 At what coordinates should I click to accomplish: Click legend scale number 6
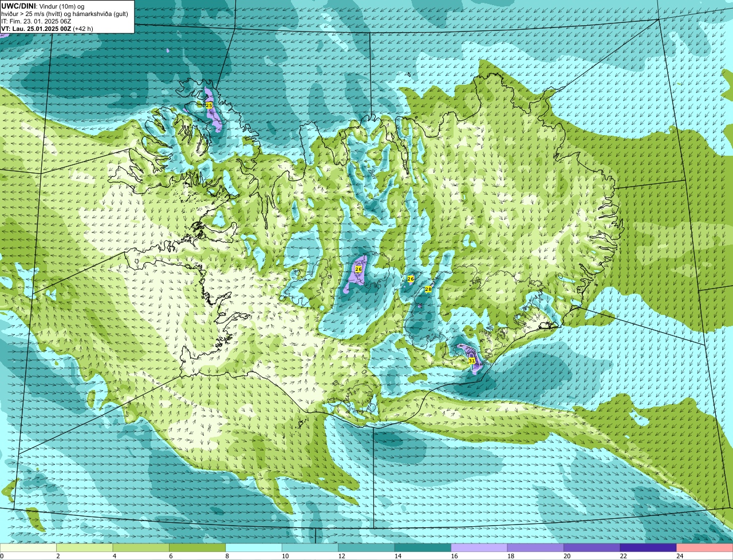pyautogui.click(x=171, y=556)
